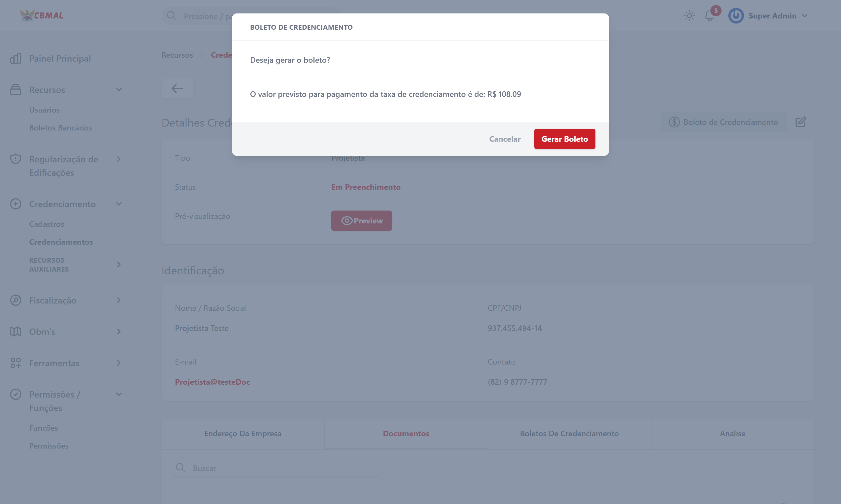Cancel the boleto generation dialog
Viewport: 841px width, 504px height.
505,139
